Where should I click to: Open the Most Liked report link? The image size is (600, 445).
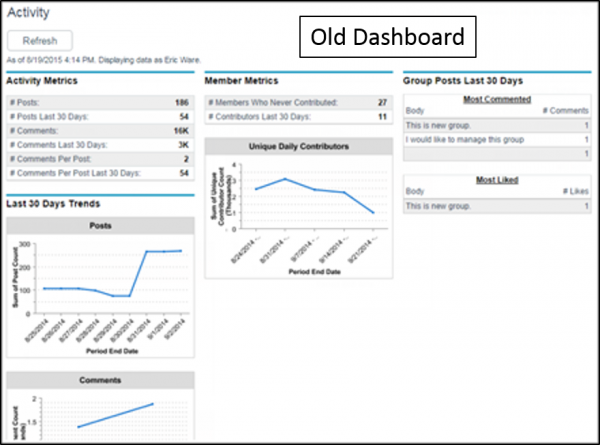coord(497,180)
